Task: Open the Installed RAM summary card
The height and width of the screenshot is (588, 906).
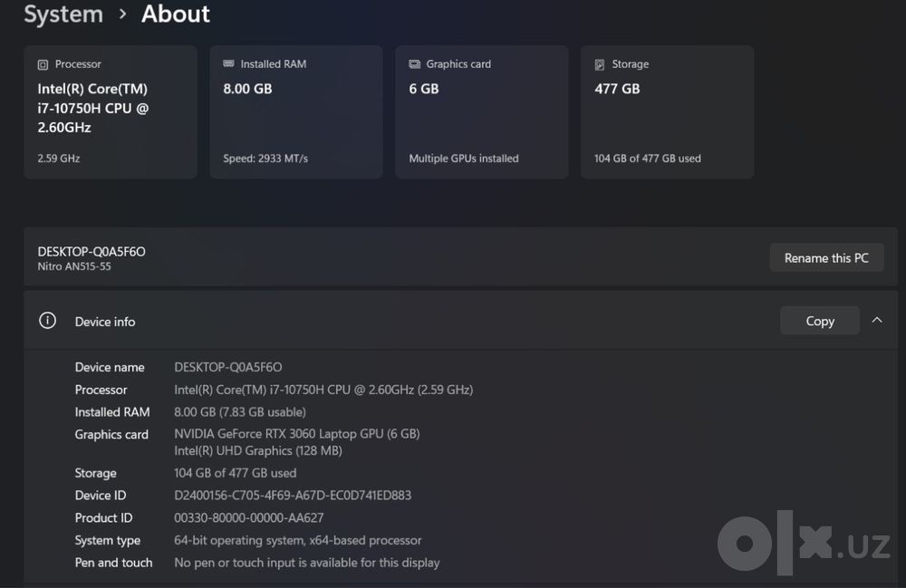Action: click(x=296, y=112)
